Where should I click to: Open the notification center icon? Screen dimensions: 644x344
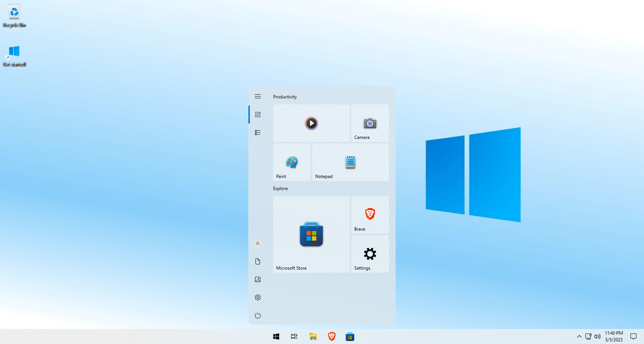click(633, 336)
